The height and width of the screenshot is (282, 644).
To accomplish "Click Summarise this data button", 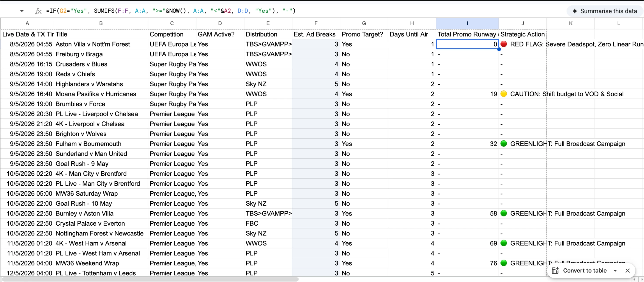I will (605, 11).
